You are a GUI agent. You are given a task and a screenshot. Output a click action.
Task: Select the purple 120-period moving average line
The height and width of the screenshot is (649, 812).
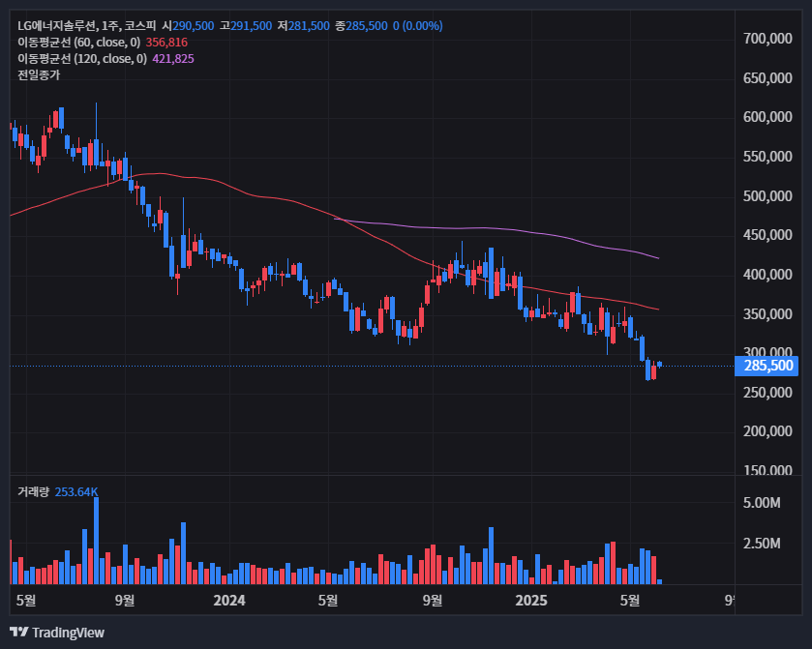[x=497, y=228]
